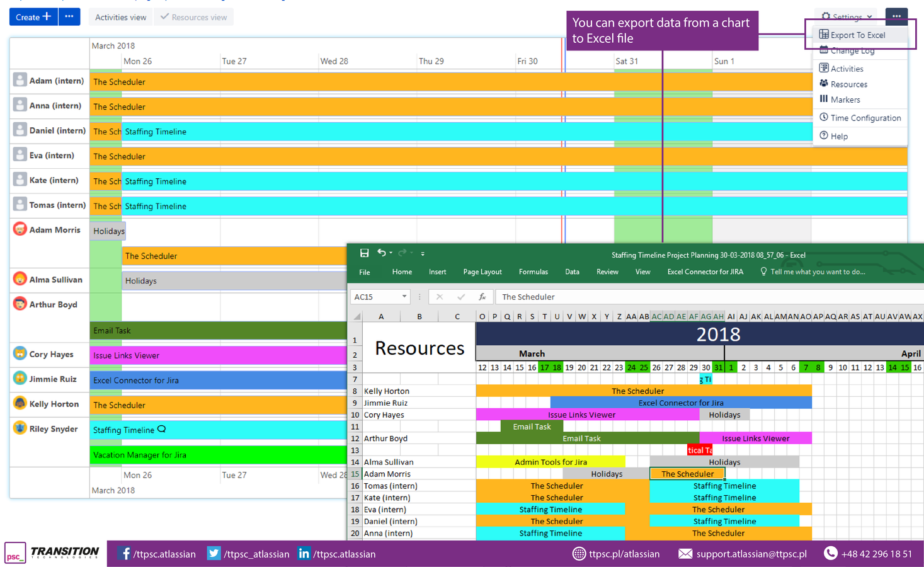
Task: Open Excel Page Layout ribbon tab
Action: [x=482, y=272]
